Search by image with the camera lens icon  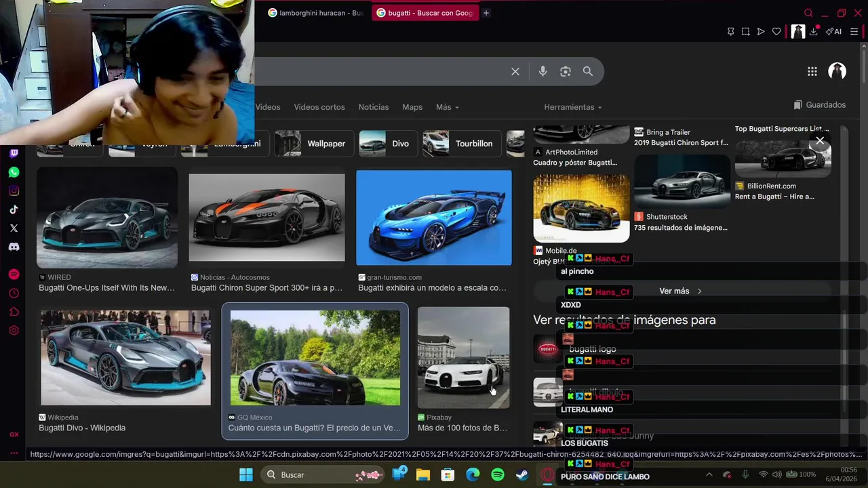point(566,71)
